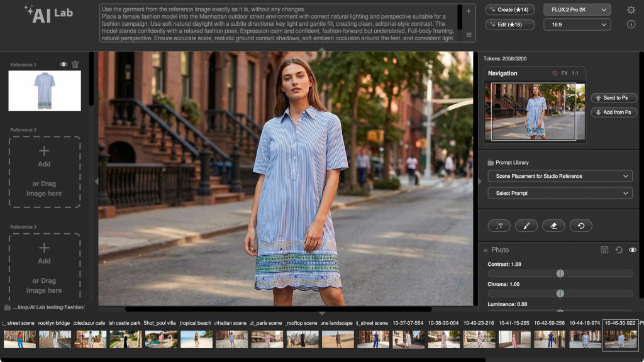Adjust the Contrast slider handle

[x=560, y=273]
